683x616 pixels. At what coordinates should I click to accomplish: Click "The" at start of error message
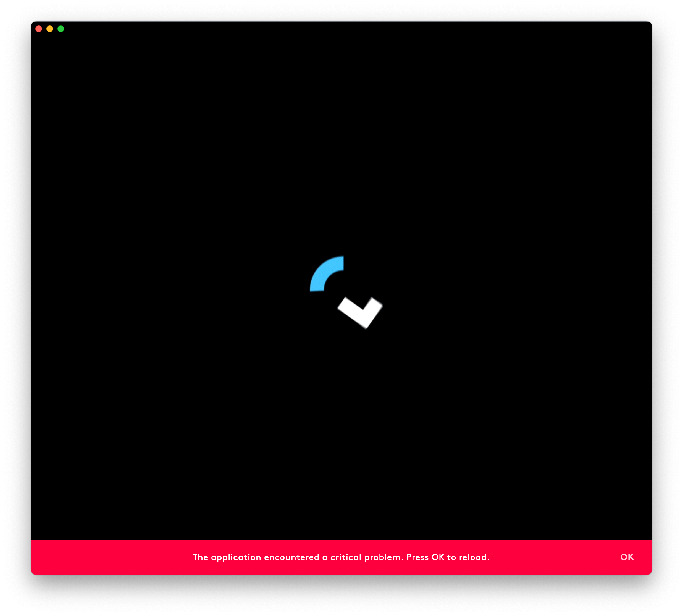200,557
